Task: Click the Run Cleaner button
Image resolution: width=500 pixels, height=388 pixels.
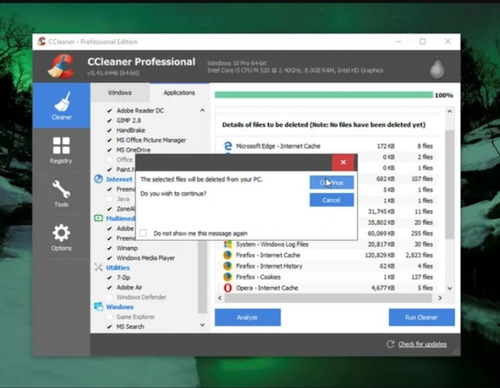Action: click(421, 317)
